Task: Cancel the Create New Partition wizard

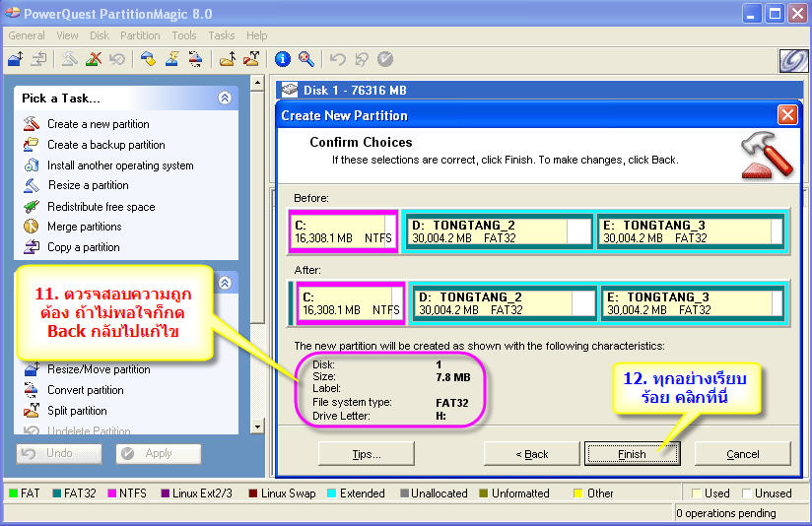Action: pyautogui.click(x=743, y=454)
